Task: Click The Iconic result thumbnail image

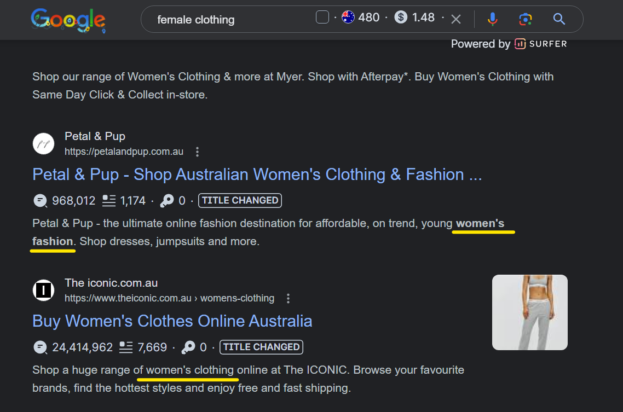Action: click(529, 312)
